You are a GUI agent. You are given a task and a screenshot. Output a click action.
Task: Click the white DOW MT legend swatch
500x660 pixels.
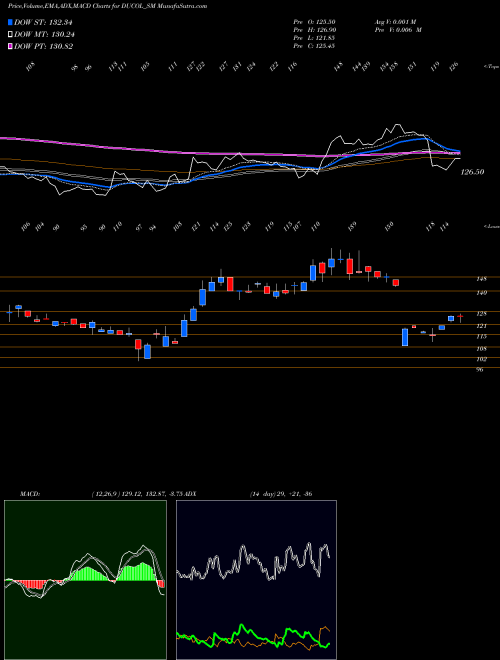[x=10, y=35]
